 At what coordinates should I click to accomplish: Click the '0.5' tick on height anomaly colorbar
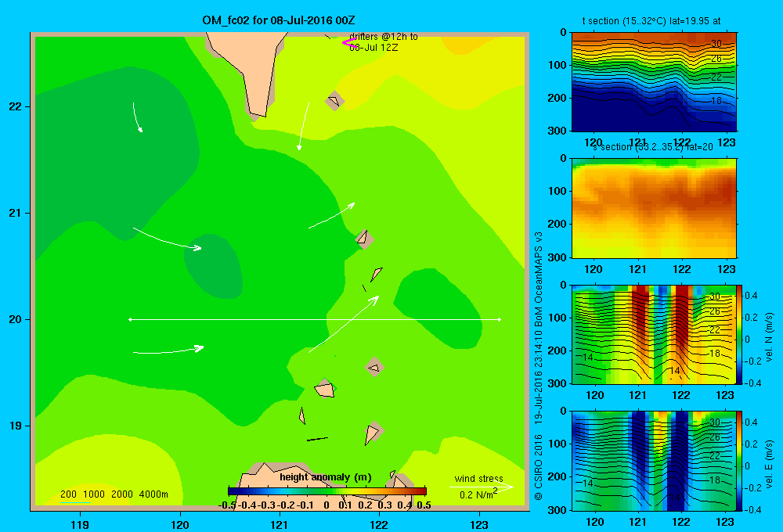pyautogui.click(x=424, y=505)
